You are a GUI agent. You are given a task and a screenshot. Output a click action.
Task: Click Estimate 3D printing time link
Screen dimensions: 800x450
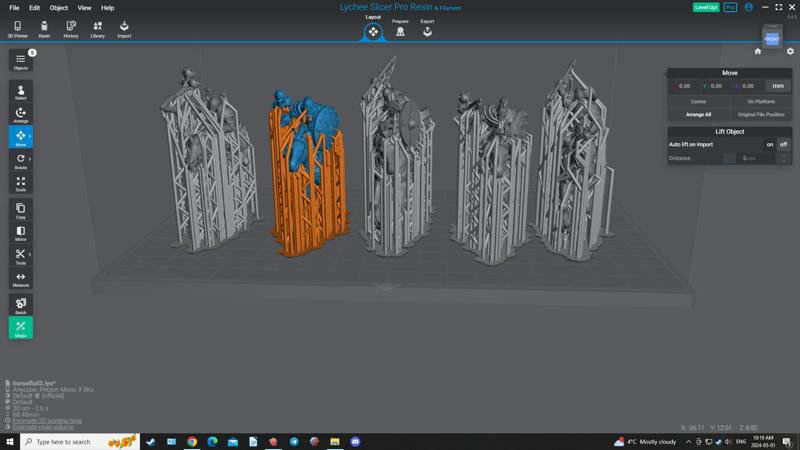[48, 421]
